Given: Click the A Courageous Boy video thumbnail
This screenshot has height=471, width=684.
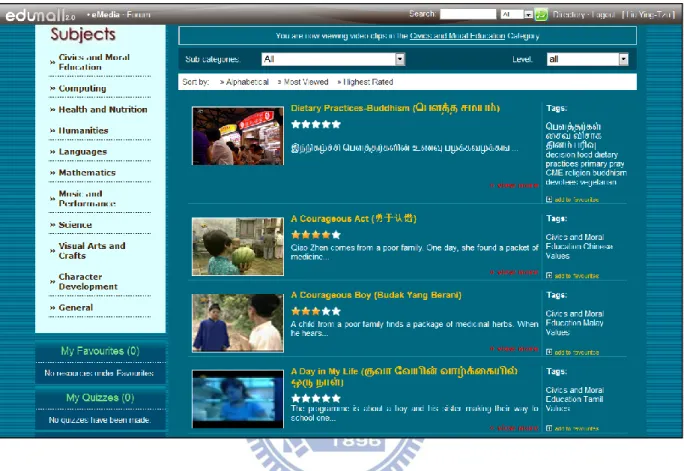Looking at the screenshot, I should tap(238, 323).
